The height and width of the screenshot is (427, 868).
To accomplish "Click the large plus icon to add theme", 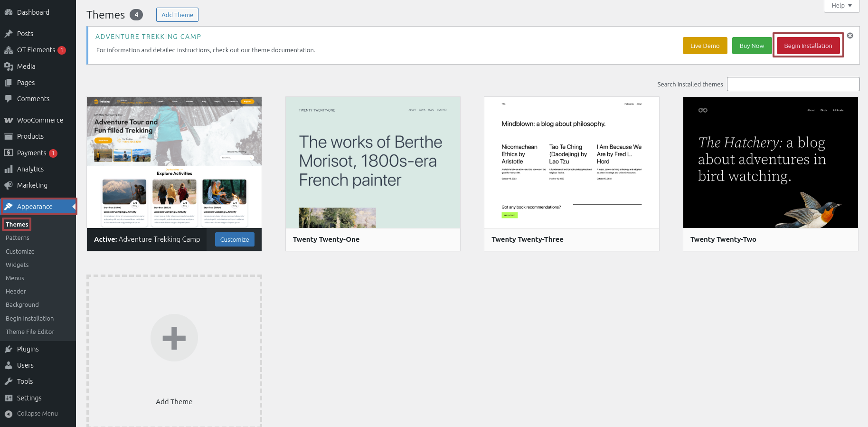I will (174, 338).
